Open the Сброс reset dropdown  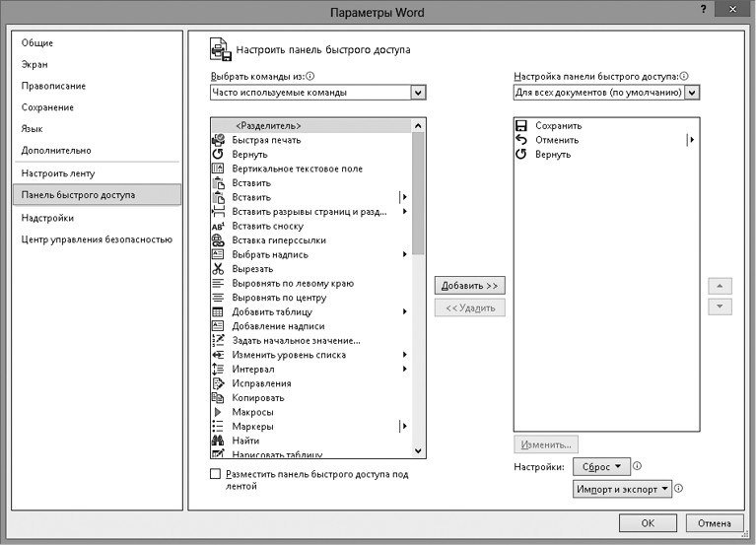602,466
